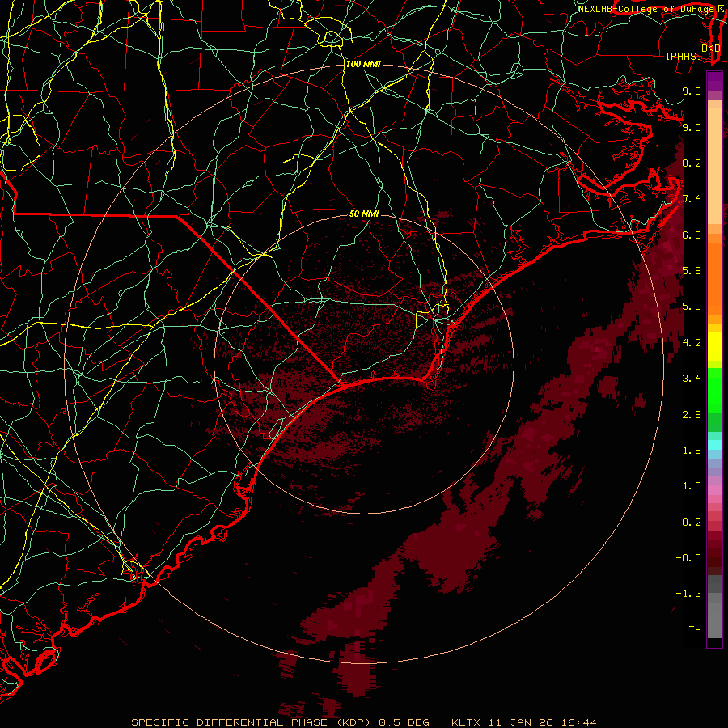728x728 pixels.
Task: Click the -0.5 value on color scale
Action: click(x=688, y=558)
